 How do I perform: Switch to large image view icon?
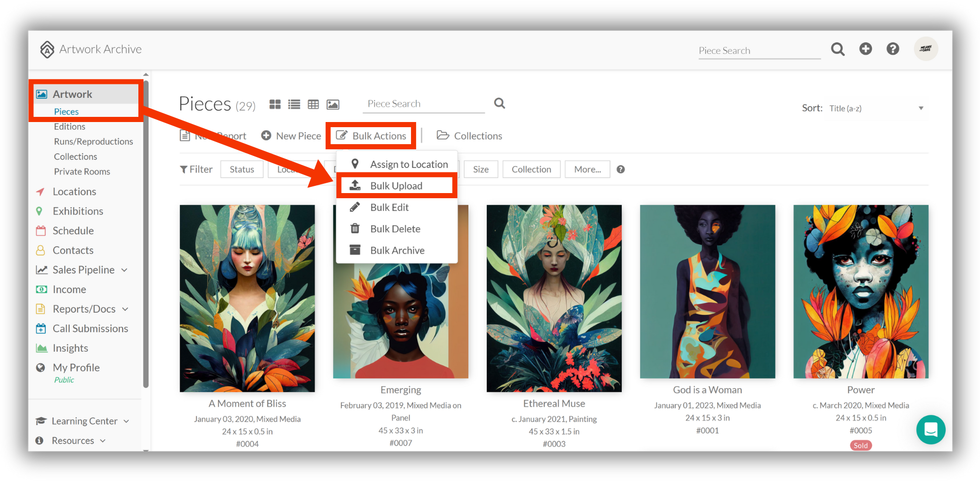point(333,105)
